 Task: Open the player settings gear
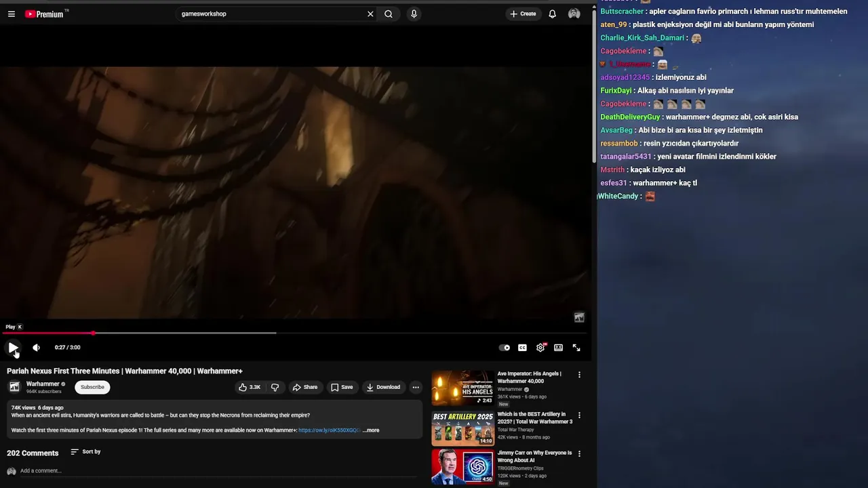[540, 348]
